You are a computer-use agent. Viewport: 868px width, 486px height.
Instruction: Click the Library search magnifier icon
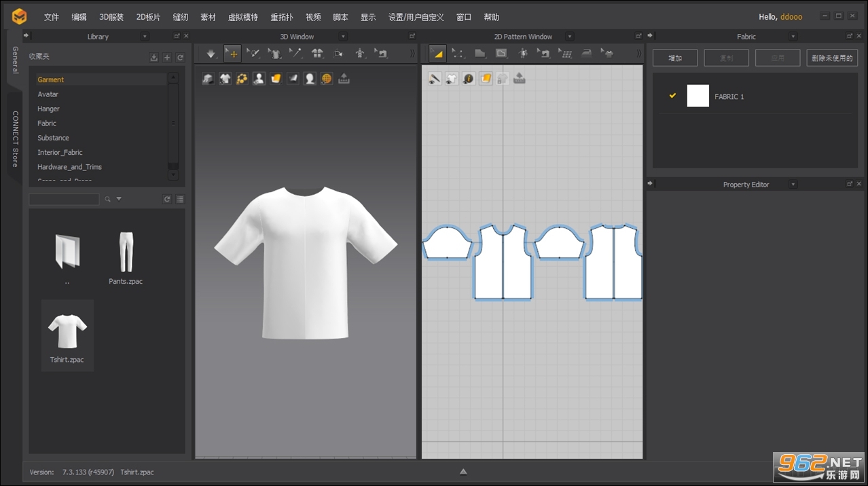(x=107, y=200)
